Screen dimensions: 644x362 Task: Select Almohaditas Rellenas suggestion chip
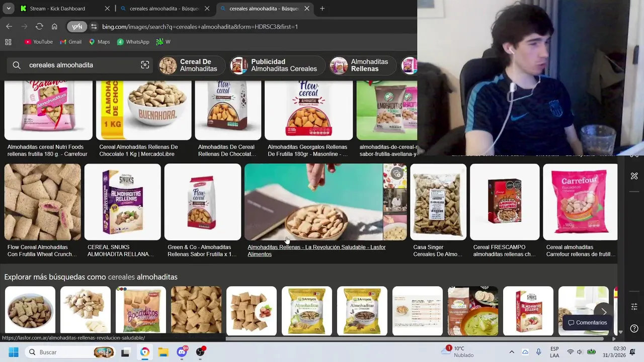(363, 65)
